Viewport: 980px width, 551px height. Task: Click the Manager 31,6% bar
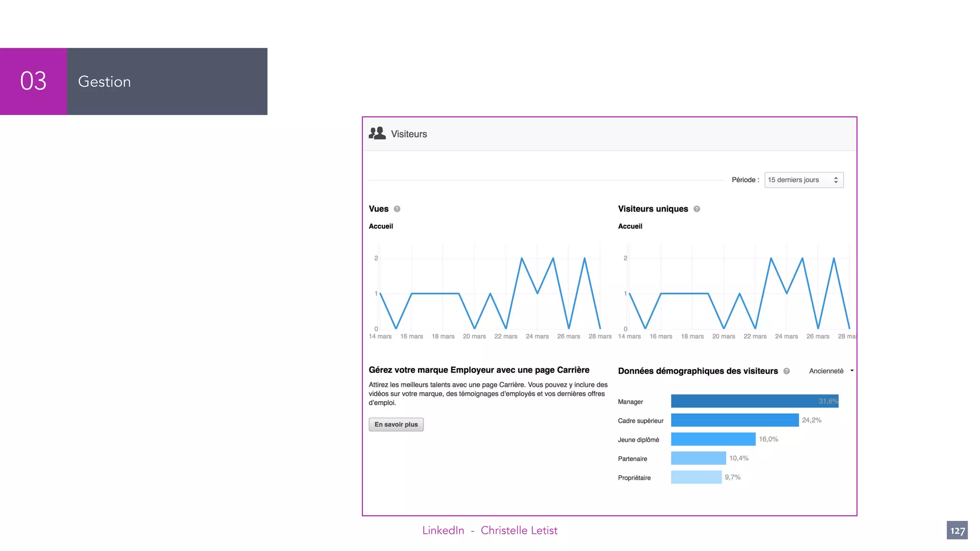point(754,401)
